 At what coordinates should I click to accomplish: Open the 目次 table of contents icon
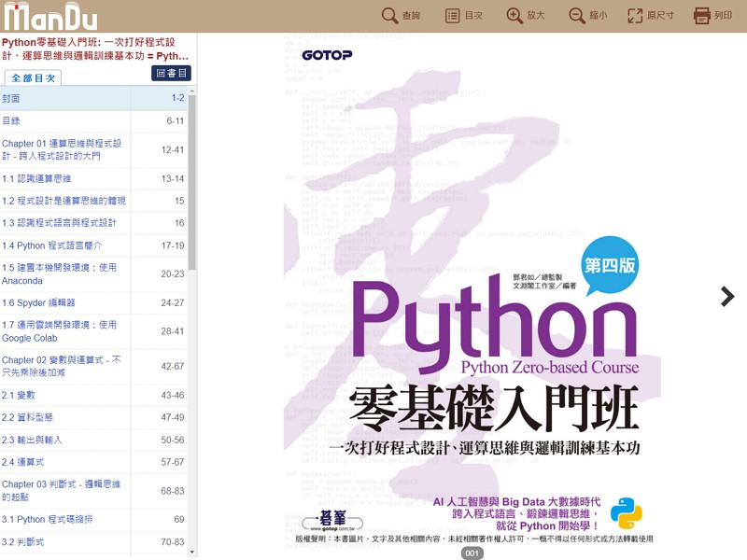click(453, 16)
